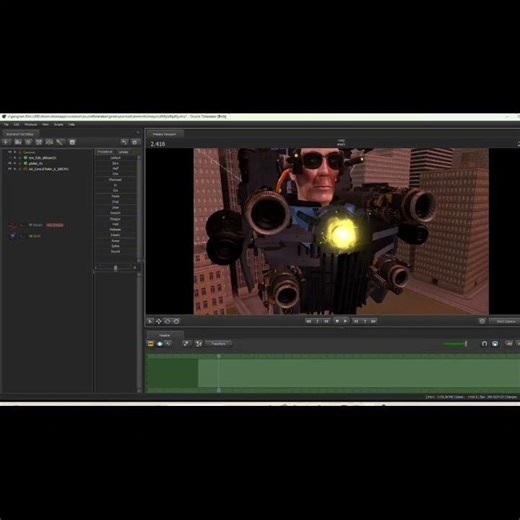Click the icon directly left of Transform button

(199, 344)
